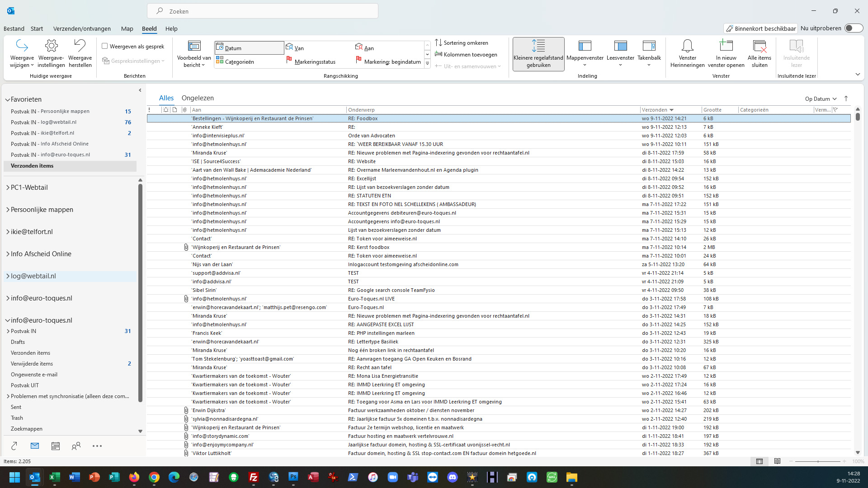The image size is (868, 488).
Task: Open the Bestand menu
Action: click(14, 28)
